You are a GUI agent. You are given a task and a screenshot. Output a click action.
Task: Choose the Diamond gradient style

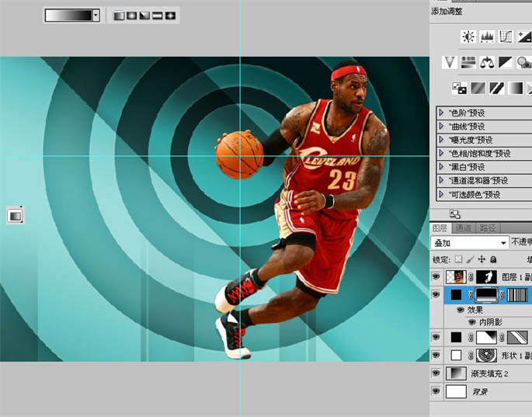coord(170,16)
